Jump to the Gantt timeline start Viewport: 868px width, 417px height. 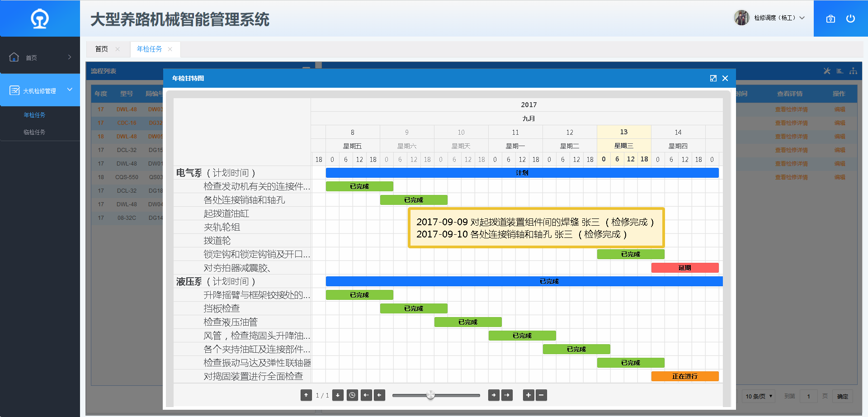(366, 395)
